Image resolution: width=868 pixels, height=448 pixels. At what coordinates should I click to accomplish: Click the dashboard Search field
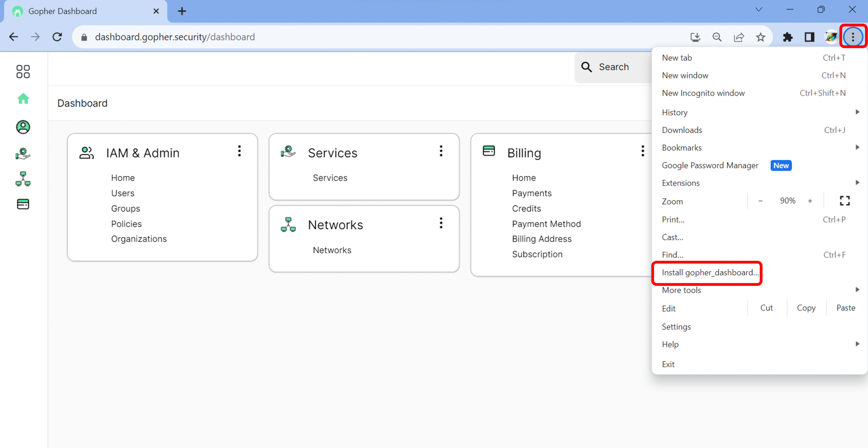613,67
